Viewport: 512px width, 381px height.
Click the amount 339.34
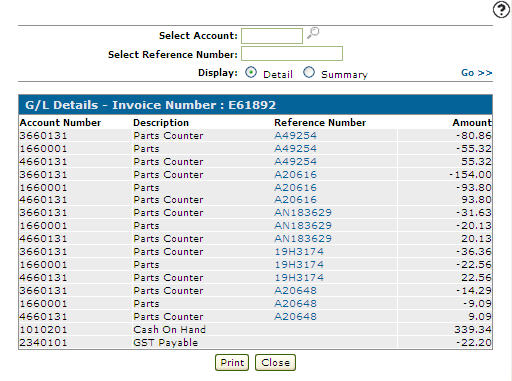473,329
